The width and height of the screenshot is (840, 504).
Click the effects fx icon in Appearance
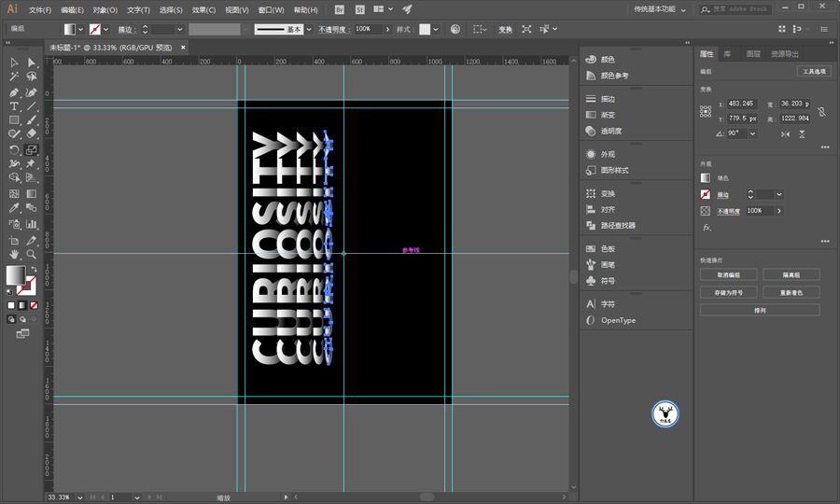[x=707, y=227]
